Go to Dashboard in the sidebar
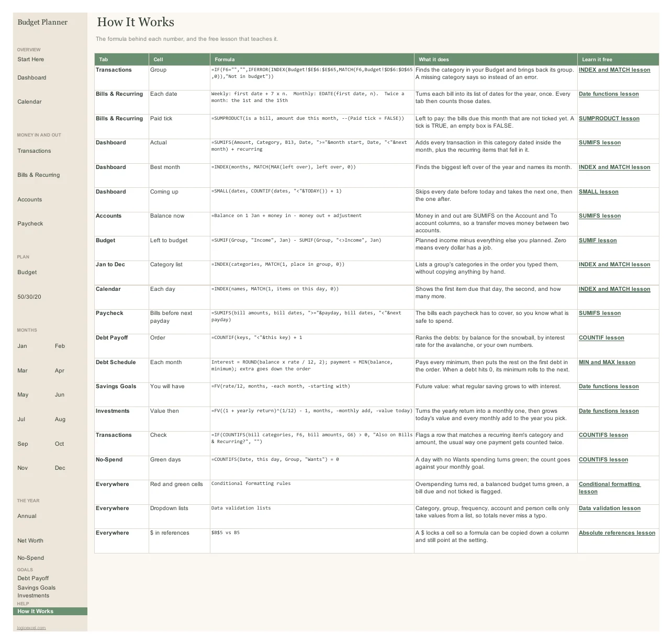This screenshot has width=672, height=644. click(32, 78)
